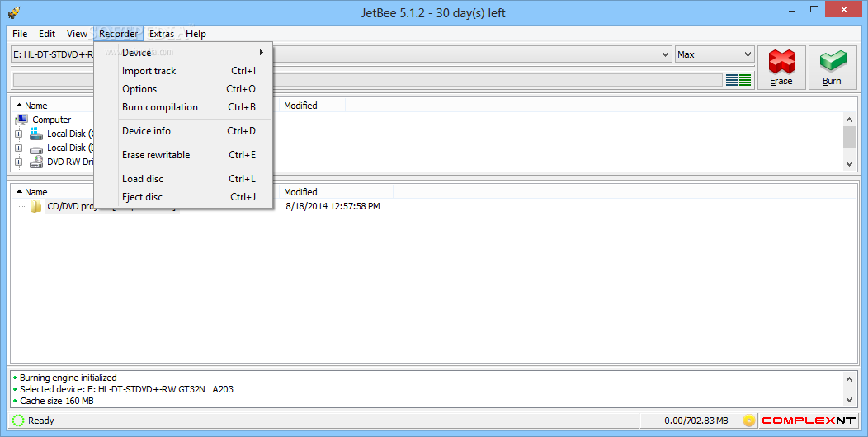
Task: Open the Max speed dropdown
Action: pyautogui.click(x=715, y=54)
